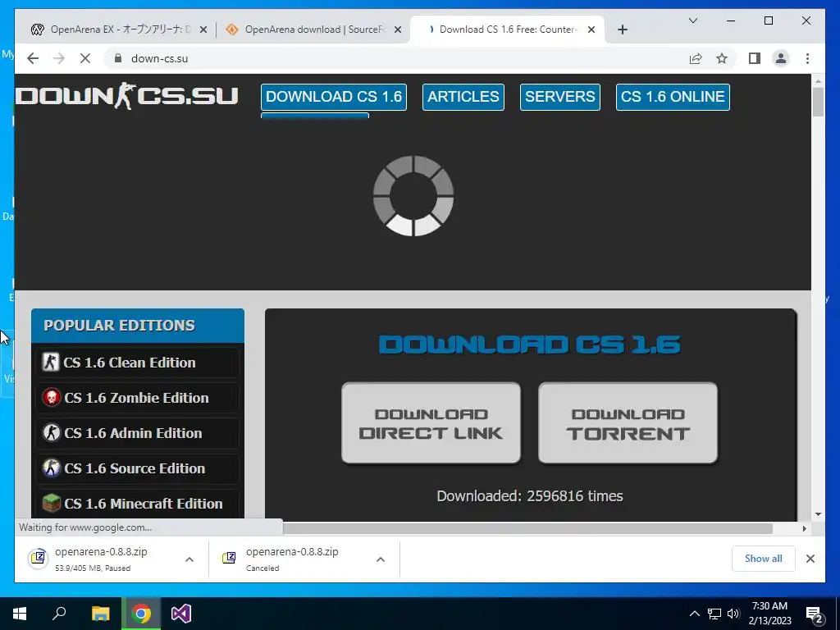Screen dimensions: 840x630
Task: Click the Download Torrent button
Action: 628,423
